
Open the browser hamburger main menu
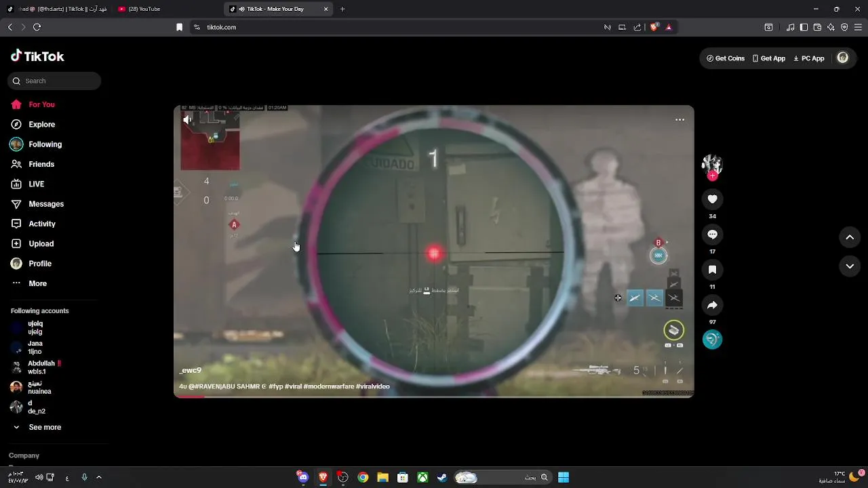(x=858, y=27)
